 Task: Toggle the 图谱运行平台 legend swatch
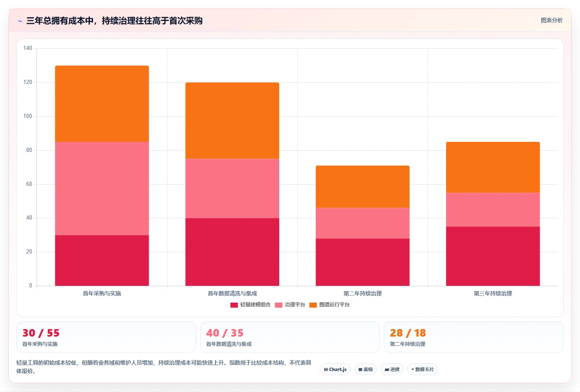(313, 305)
